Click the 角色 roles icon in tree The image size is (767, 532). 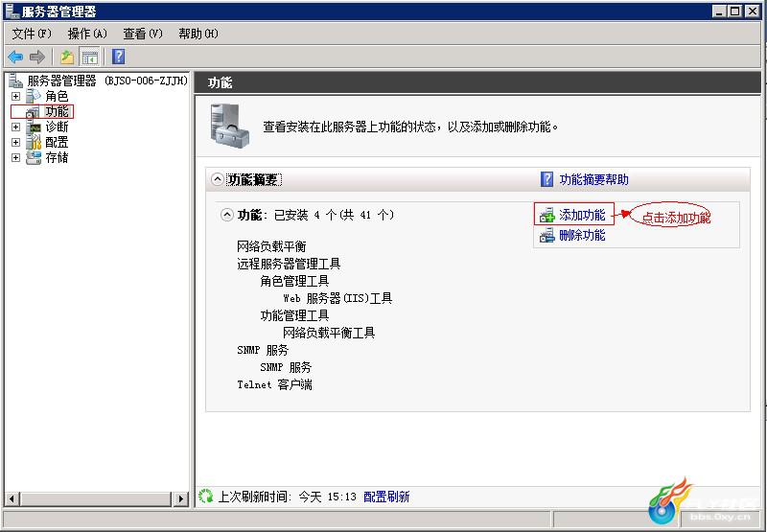pyautogui.click(x=34, y=96)
